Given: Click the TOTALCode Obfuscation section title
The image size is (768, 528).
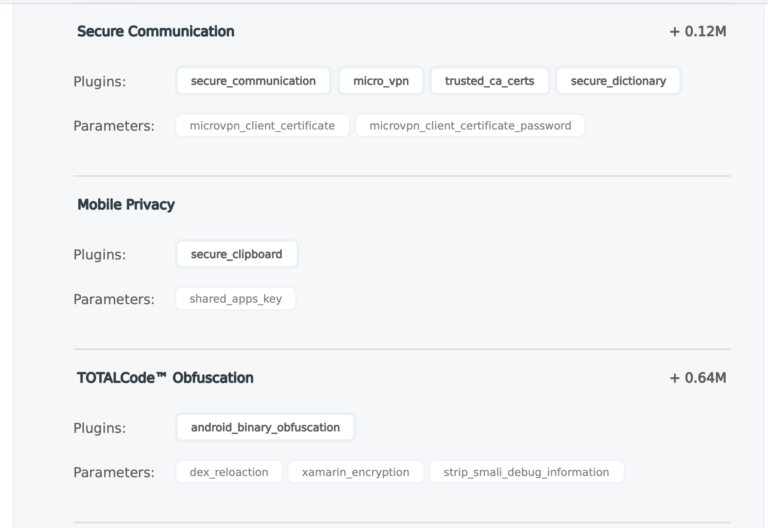Looking at the screenshot, I should tap(165, 378).
